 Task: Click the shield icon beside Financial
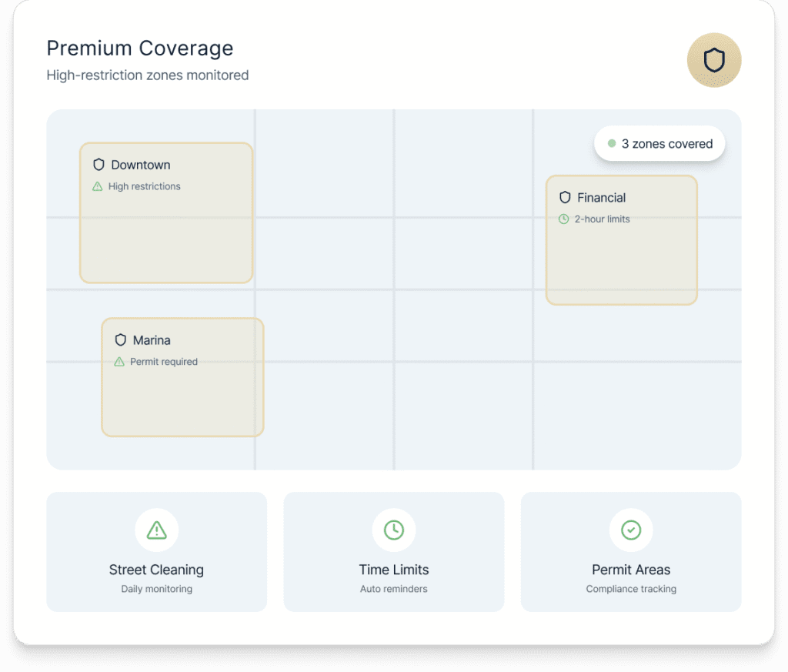pyautogui.click(x=565, y=198)
